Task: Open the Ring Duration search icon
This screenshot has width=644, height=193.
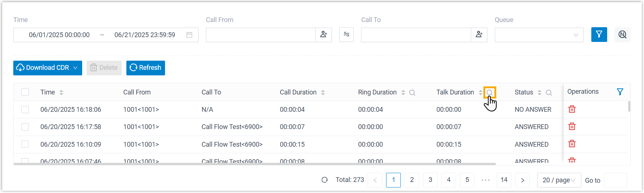Action: click(412, 93)
